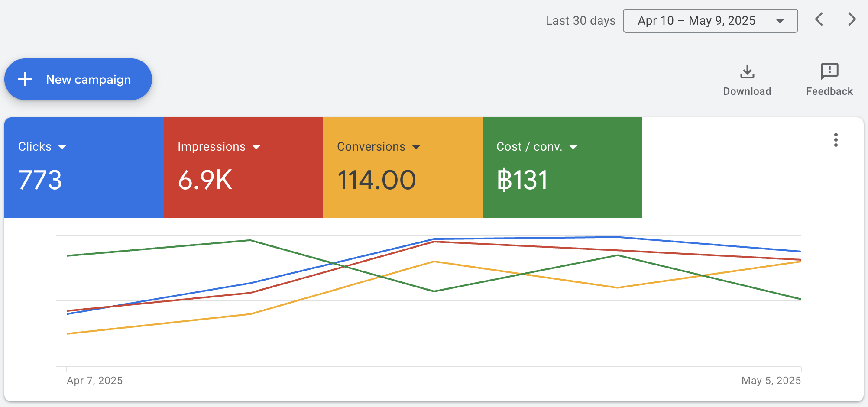Open the three-dot more options menu
This screenshot has width=868, height=407.
(x=836, y=140)
